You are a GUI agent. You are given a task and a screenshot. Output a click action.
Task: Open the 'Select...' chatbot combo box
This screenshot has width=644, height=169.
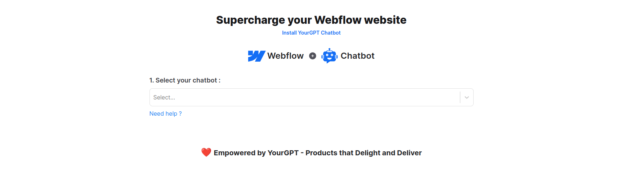[x=303, y=97]
